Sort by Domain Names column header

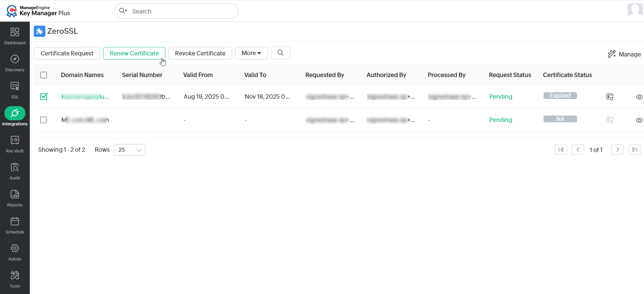click(82, 75)
